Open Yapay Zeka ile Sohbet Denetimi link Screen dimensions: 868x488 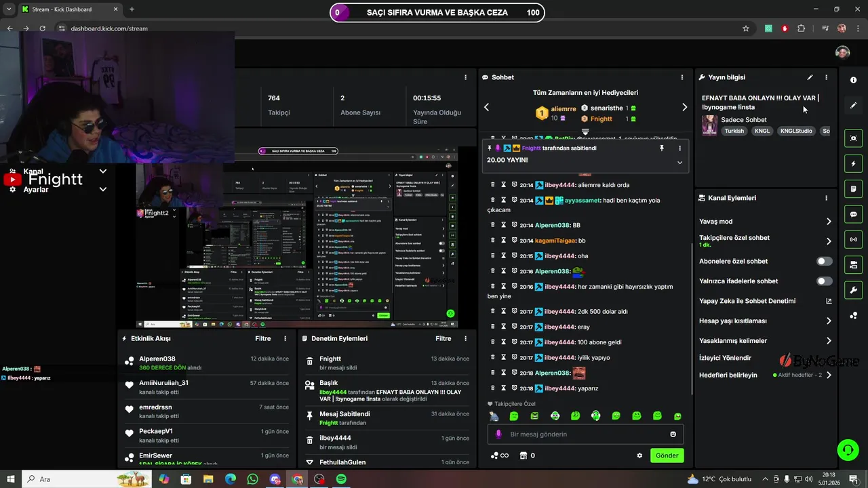[765, 301]
